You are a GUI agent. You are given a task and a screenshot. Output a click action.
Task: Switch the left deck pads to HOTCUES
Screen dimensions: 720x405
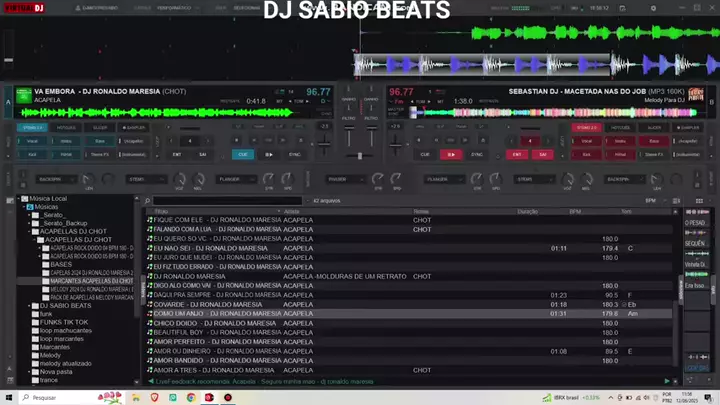pos(66,128)
